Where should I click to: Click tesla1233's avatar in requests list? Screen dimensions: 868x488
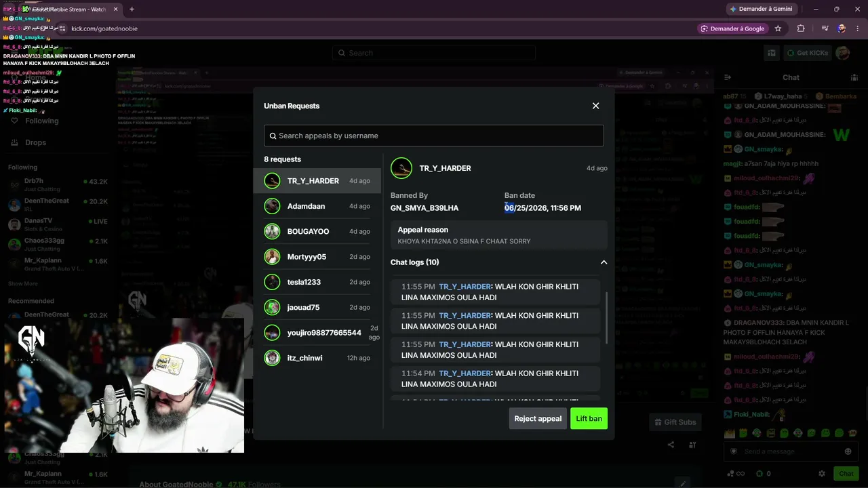(272, 282)
